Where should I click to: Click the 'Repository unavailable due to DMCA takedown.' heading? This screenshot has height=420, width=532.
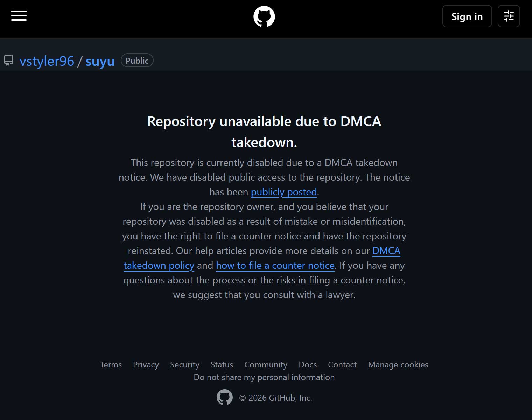[x=264, y=132]
